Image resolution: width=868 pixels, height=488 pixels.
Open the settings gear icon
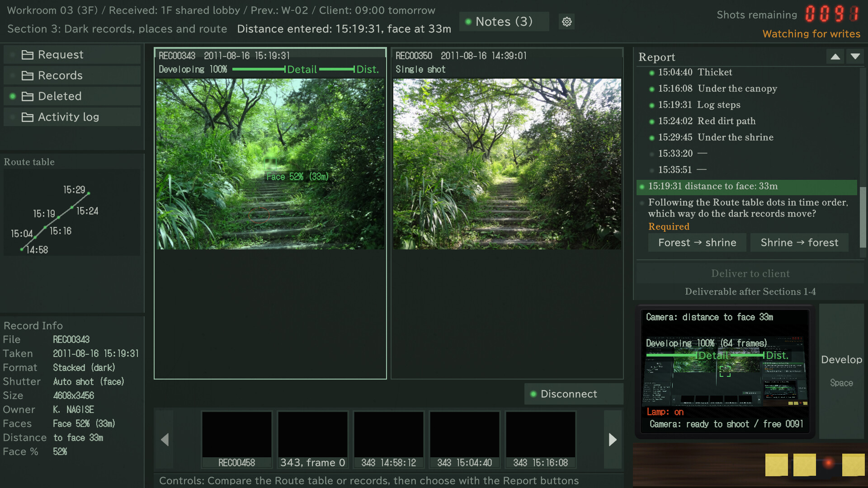(566, 22)
